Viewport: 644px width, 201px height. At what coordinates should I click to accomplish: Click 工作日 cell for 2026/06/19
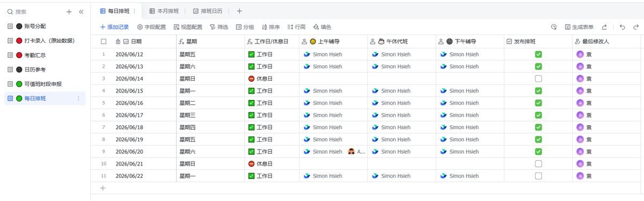click(x=272, y=139)
